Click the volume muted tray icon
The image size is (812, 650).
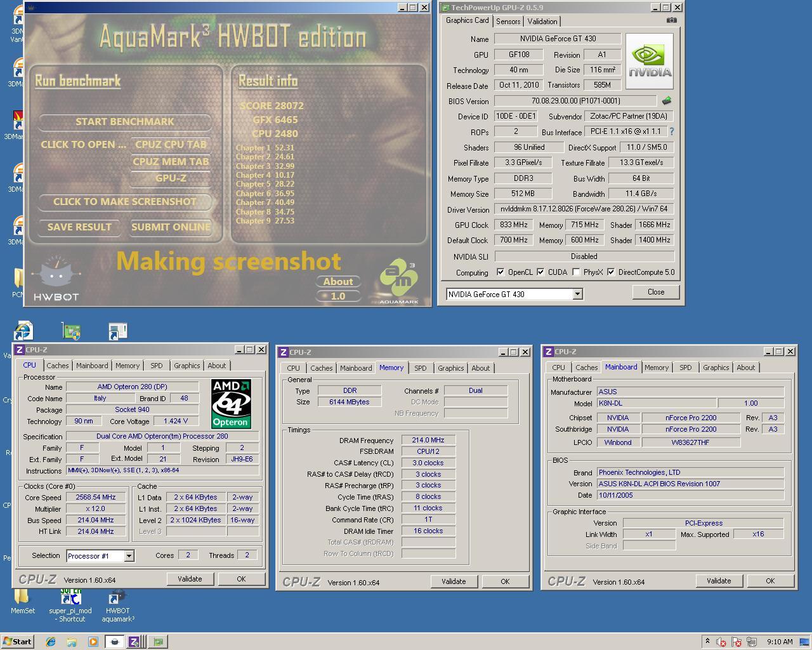point(721,642)
